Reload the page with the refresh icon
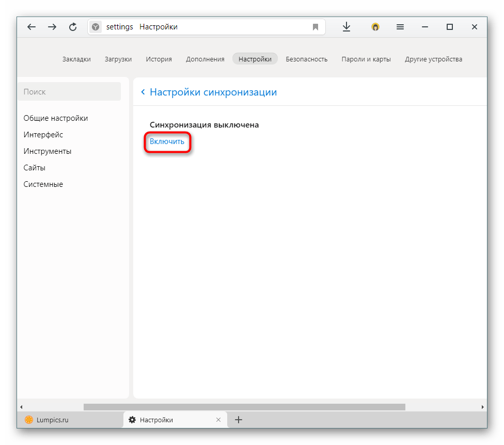Screen dimensions: 504x445 pos(73,27)
